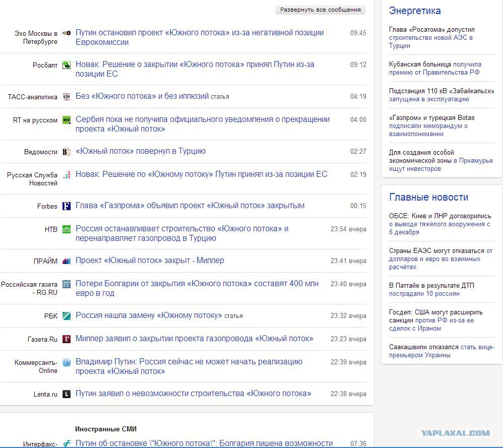
Task: Open Новак: Решение о закрытии «Южного потока» article
Action: (195, 69)
